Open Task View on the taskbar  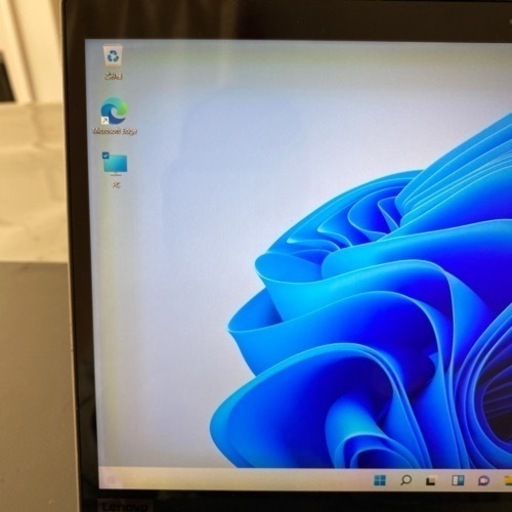tap(431, 481)
